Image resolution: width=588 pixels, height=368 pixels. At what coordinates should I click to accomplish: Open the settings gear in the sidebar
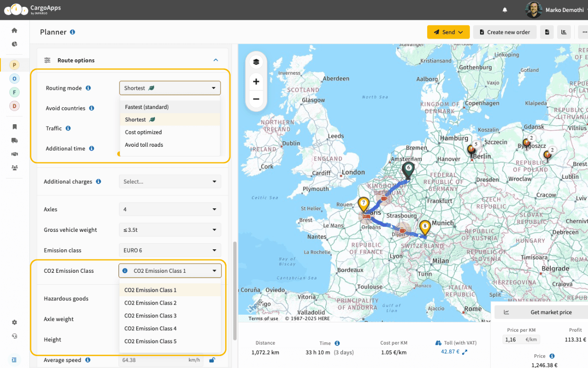pos(14,322)
